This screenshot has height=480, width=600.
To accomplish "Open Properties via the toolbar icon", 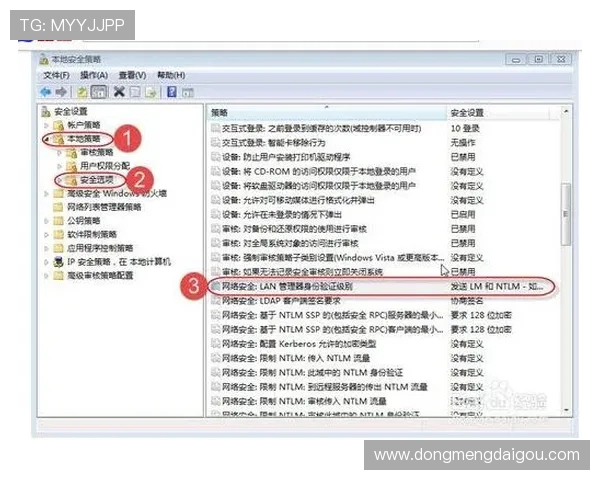I will coord(135,92).
